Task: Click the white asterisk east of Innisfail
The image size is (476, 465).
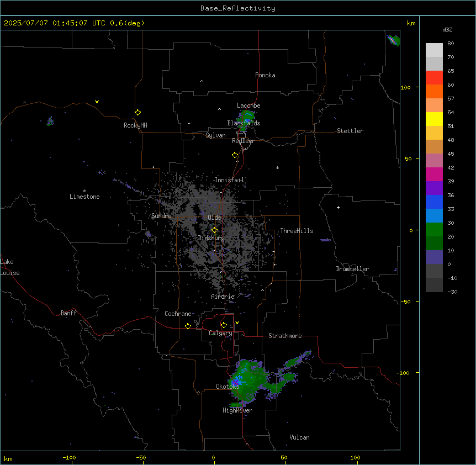Action: 277,167
